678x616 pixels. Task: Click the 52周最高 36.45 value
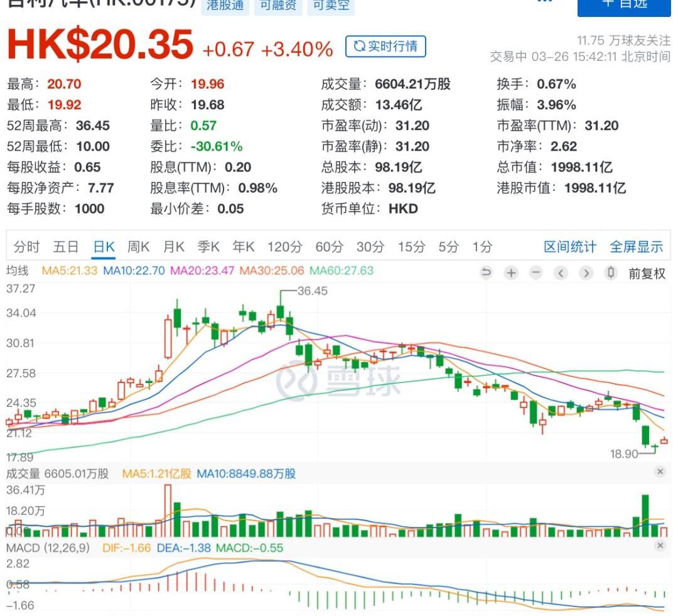[92, 126]
